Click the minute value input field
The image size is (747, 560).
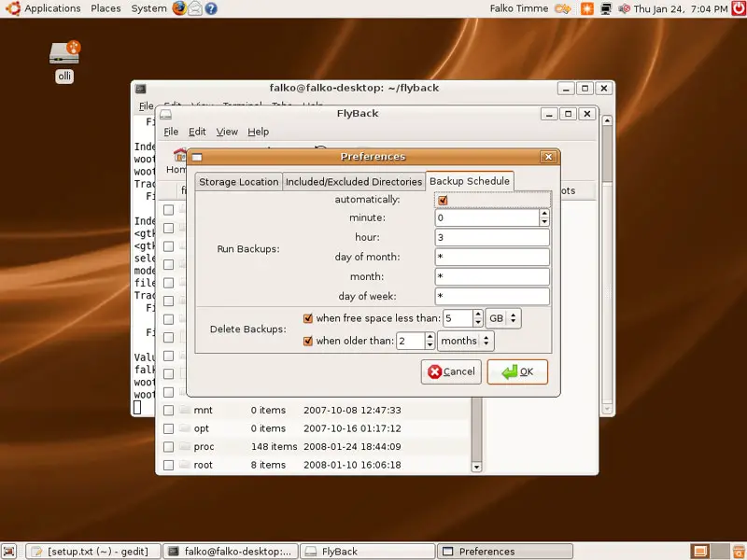point(487,218)
